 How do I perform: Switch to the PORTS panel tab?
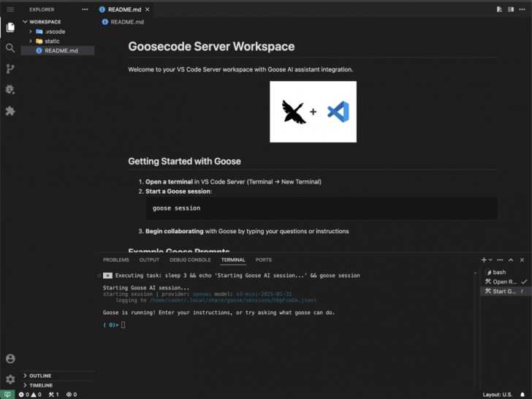(x=264, y=260)
